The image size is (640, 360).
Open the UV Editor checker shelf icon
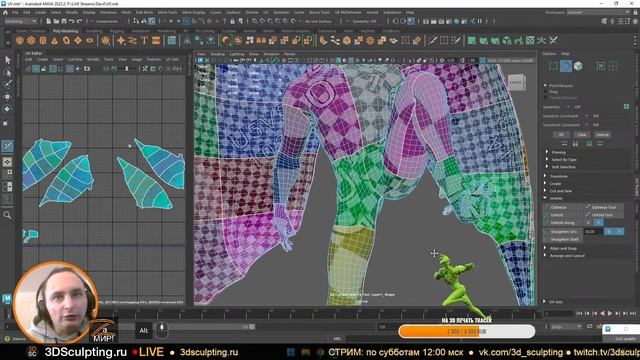tap(530, 40)
